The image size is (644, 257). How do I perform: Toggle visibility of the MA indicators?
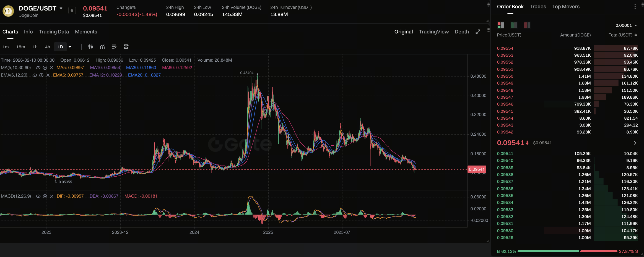(38, 67)
